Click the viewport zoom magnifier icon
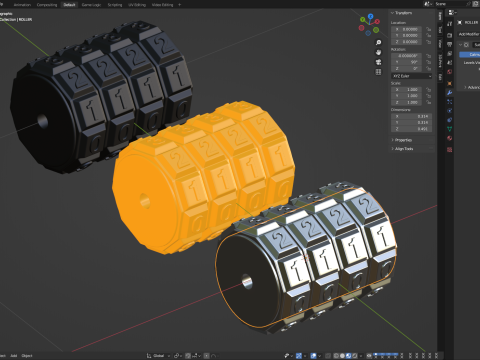The image size is (480, 360). (378, 43)
